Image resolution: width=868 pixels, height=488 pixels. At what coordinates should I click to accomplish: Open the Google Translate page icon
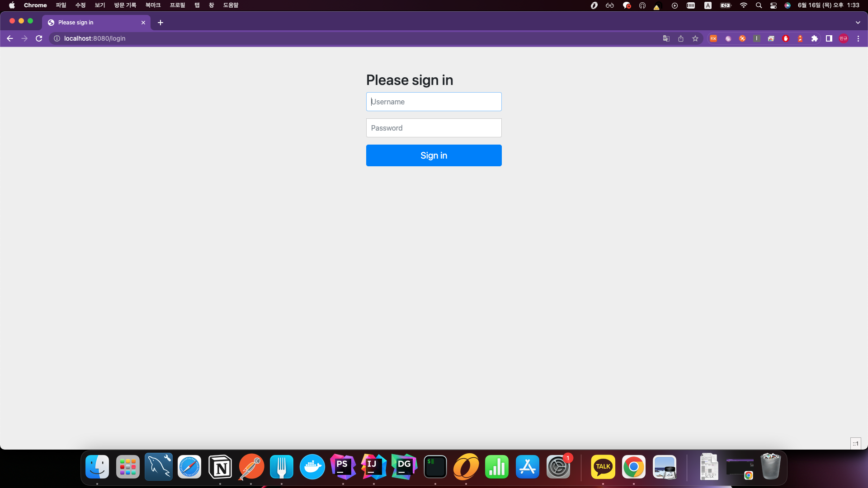pyautogui.click(x=666, y=38)
